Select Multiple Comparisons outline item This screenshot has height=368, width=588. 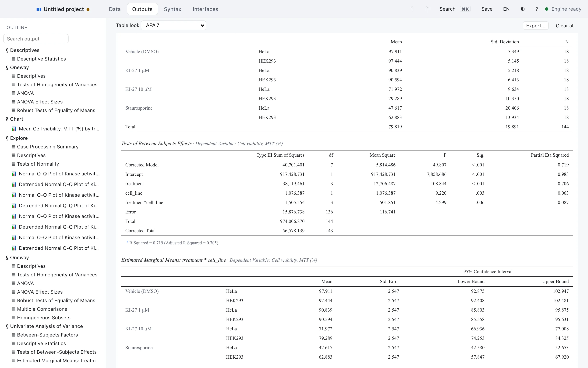(42, 309)
